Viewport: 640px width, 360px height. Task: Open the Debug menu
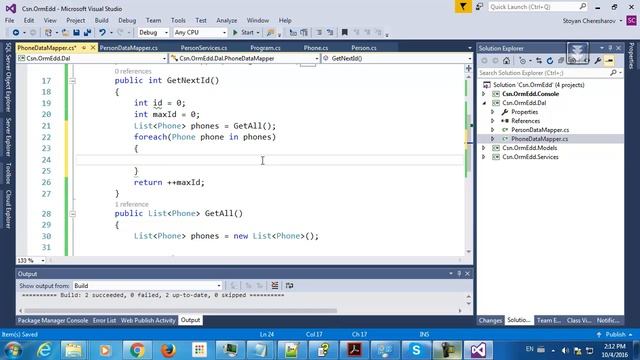(x=127, y=20)
